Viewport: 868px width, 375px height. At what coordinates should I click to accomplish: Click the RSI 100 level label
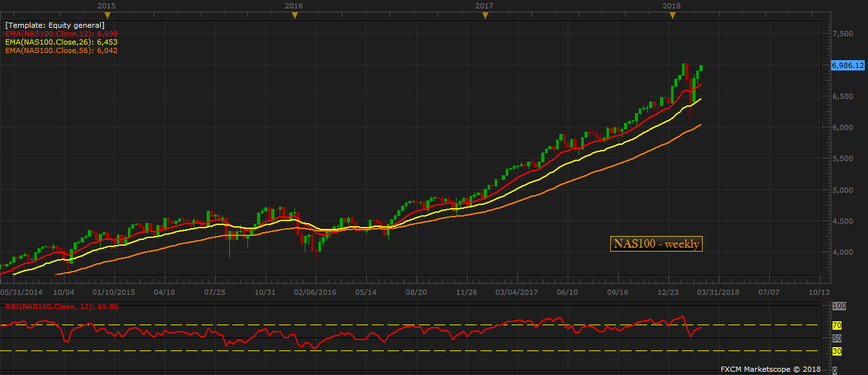839,306
